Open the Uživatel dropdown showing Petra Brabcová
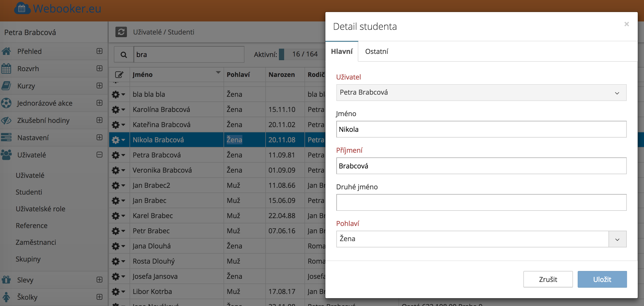644x306 pixels. click(x=481, y=93)
